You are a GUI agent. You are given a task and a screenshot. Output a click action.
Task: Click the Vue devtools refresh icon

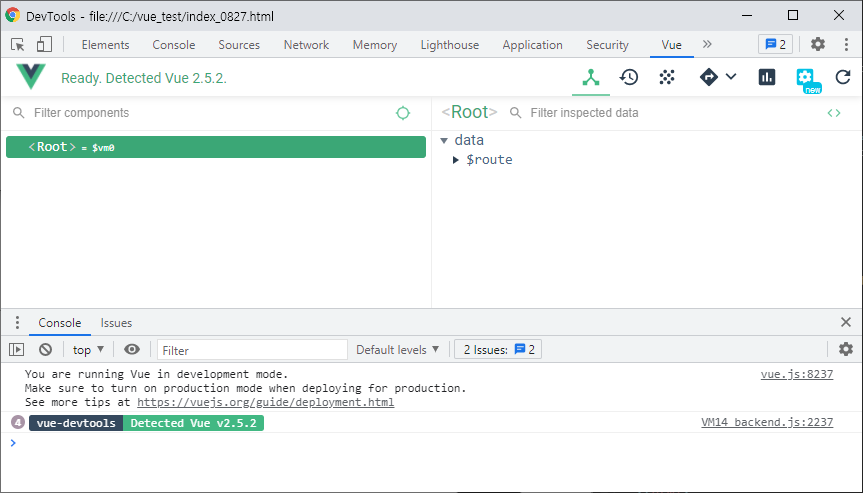(843, 77)
